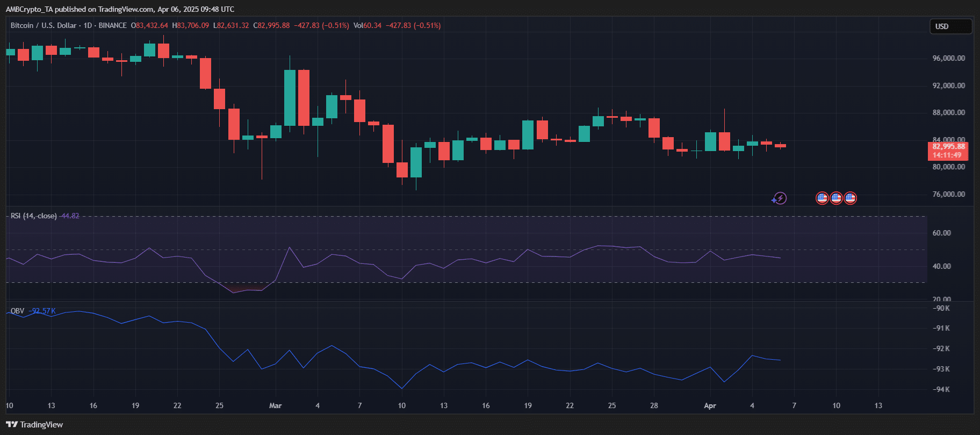This screenshot has height=435, width=980.
Task: Click the purple RSI value 44.82
Action: [70, 216]
